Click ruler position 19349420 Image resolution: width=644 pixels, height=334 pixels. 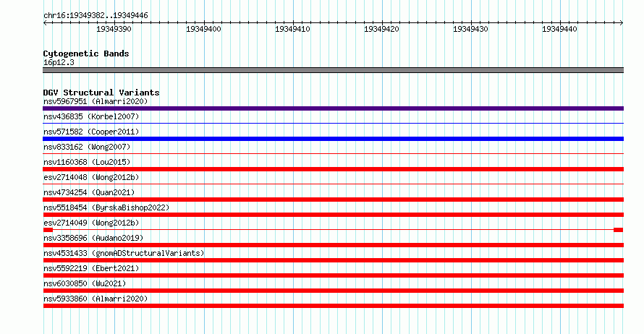point(381,29)
